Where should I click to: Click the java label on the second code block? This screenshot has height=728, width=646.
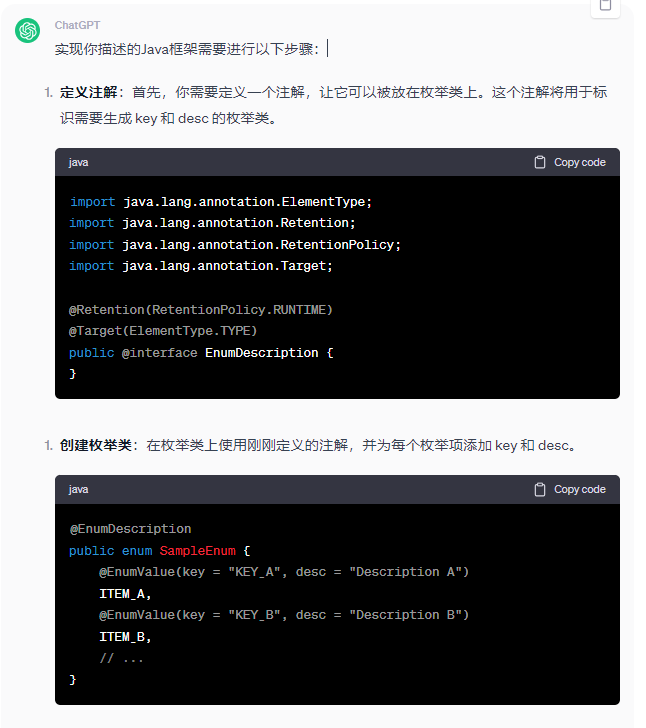pyautogui.click(x=78, y=489)
